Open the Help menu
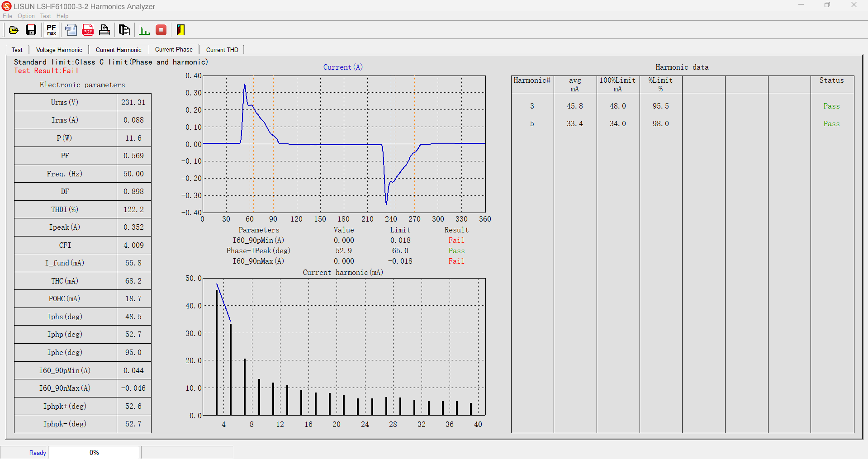 (x=62, y=16)
